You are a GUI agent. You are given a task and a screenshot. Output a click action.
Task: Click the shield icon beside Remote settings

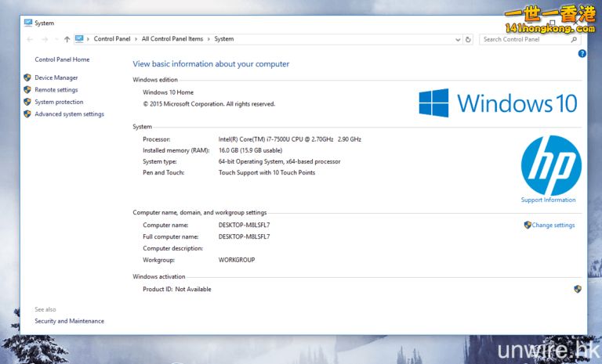(x=27, y=90)
